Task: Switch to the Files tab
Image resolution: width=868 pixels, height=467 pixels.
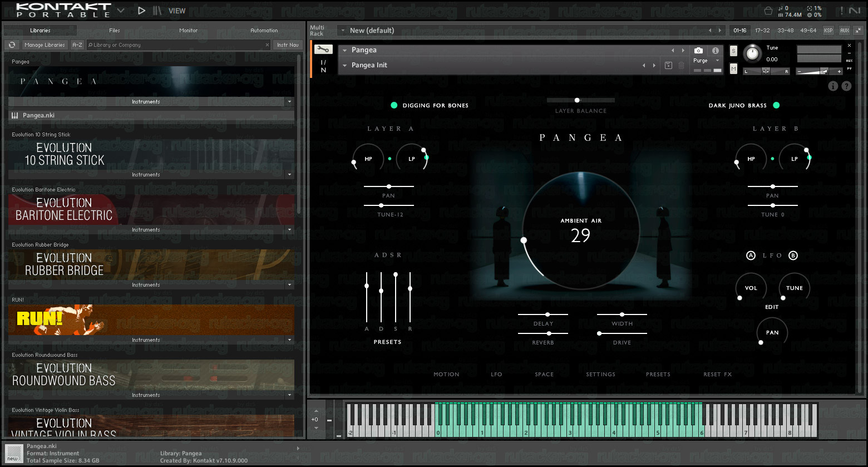Action: click(115, 31)
